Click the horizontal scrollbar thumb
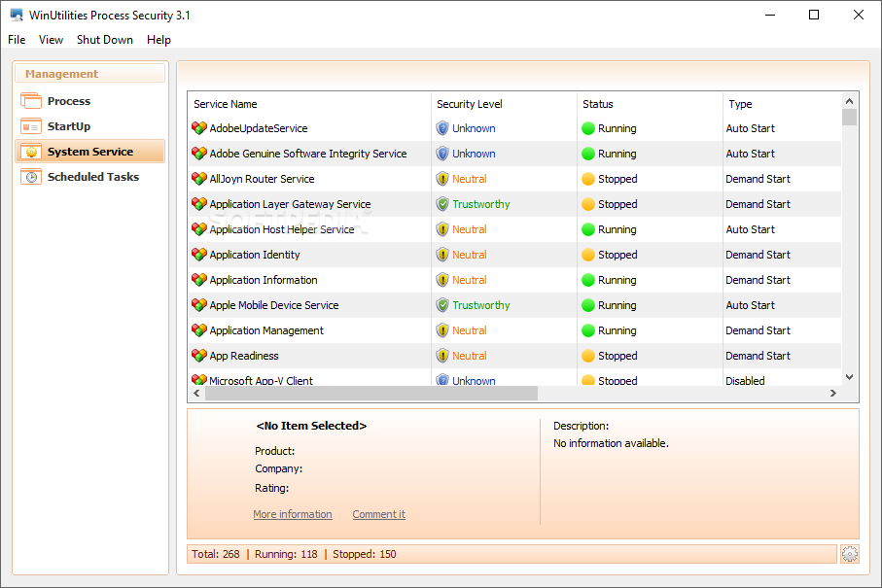The height and width of the screenshot is (588, 882). click(371, 394)
